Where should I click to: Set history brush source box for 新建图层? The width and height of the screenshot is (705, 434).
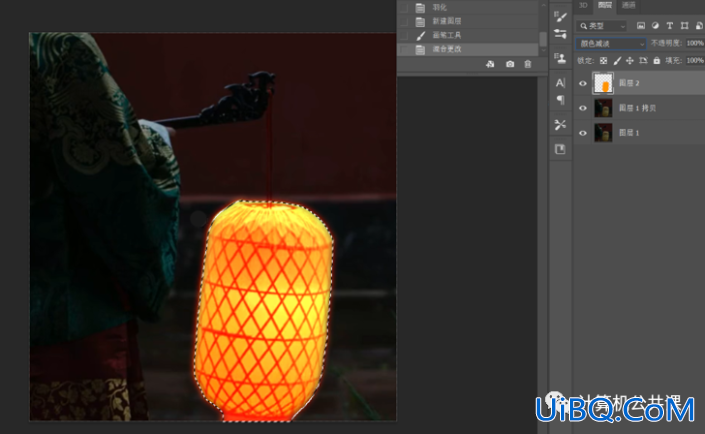tap(404, 21)
